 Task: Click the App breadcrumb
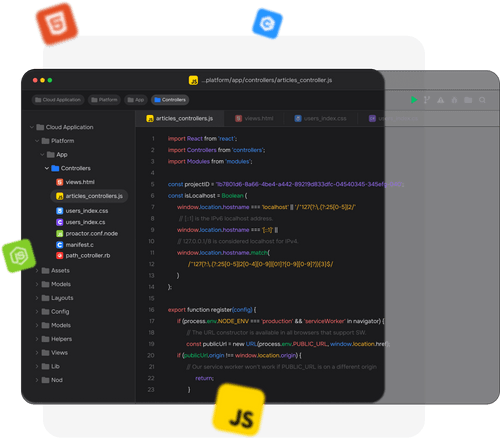pyautogui.click(x=136, y=100)
